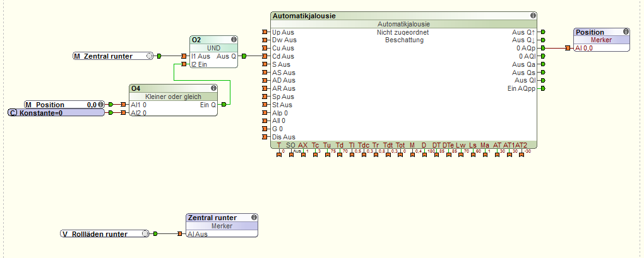Viewport: 644px width, 258px height.
Task: Select the M_Zentral runter memory flag
Action: [114, 56]
